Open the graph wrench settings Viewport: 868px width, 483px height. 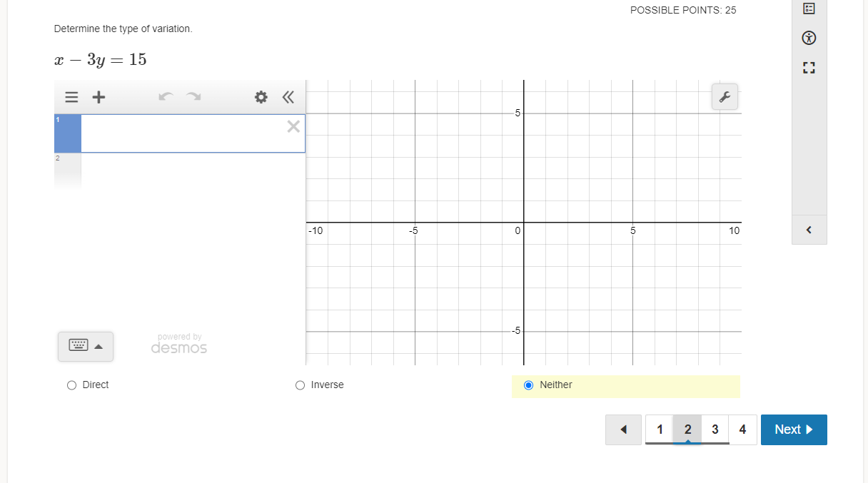(725, 96)
